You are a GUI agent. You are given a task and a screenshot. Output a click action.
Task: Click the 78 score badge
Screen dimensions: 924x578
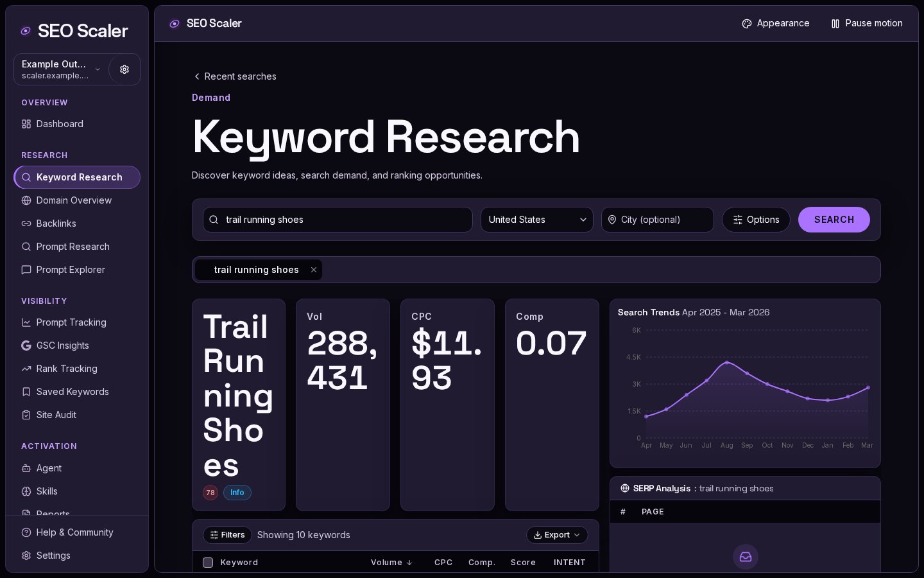coord(210,493)
